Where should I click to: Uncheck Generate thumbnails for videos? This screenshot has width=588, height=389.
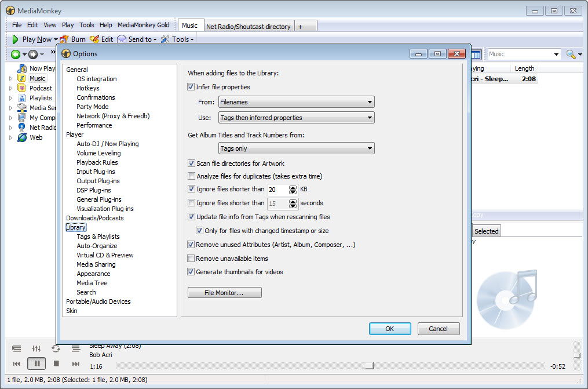[x=191, y=271]
